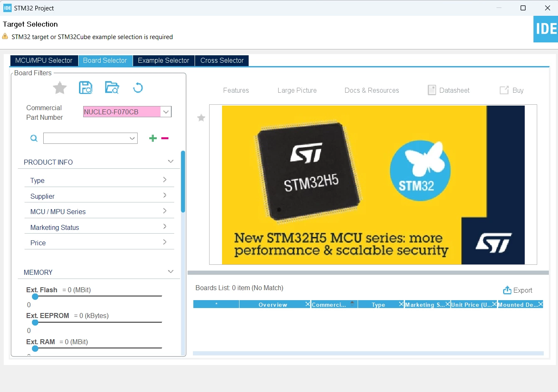Click the green plus add filter icon
The width and height of the screenshot is (558, 392).
pyautogui.click(x=153, y=138)
